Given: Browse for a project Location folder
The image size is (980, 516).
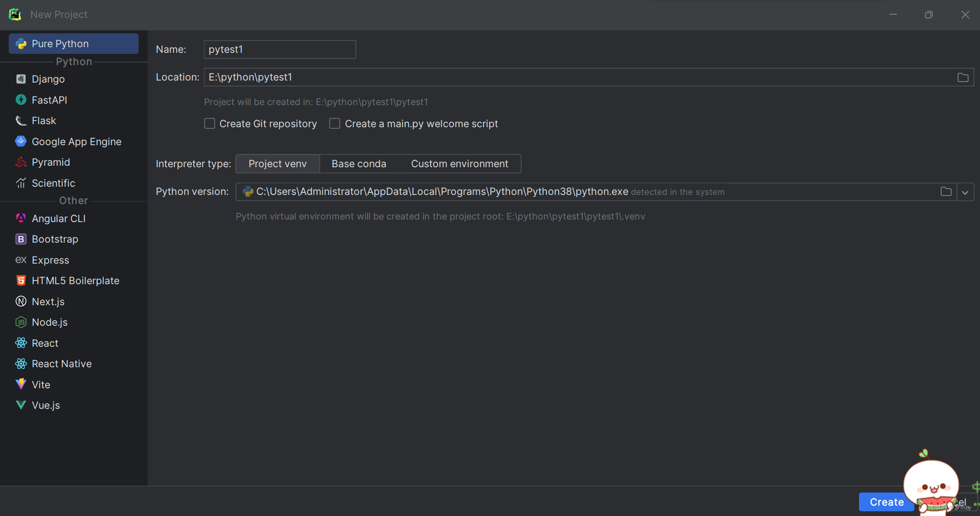Looking at the screenshot, I should [x=963, y=77].
